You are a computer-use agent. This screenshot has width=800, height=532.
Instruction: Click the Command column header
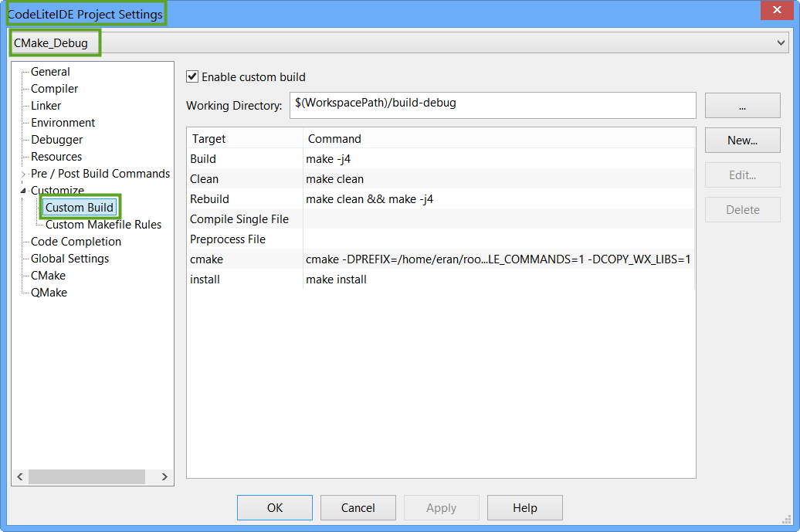(x=499, y=139)
